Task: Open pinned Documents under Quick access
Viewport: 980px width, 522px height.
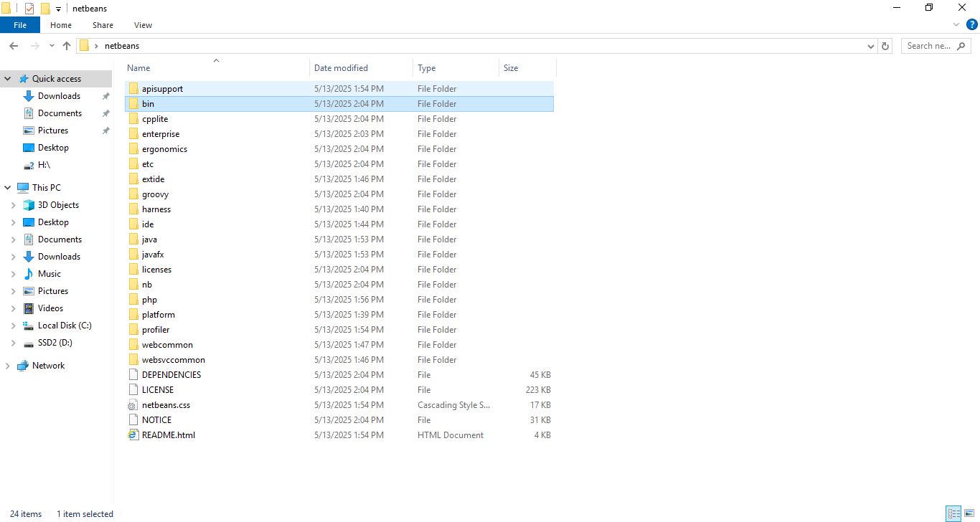Action: (60, 113)
